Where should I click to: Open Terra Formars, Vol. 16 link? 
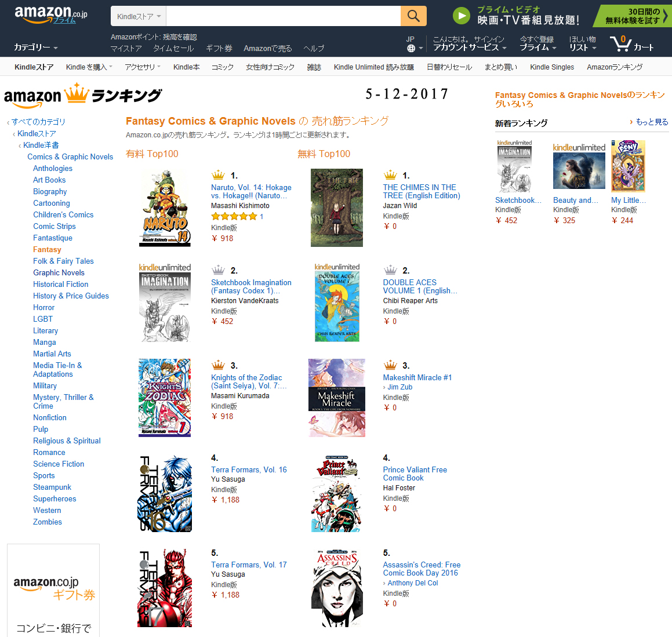249,469
